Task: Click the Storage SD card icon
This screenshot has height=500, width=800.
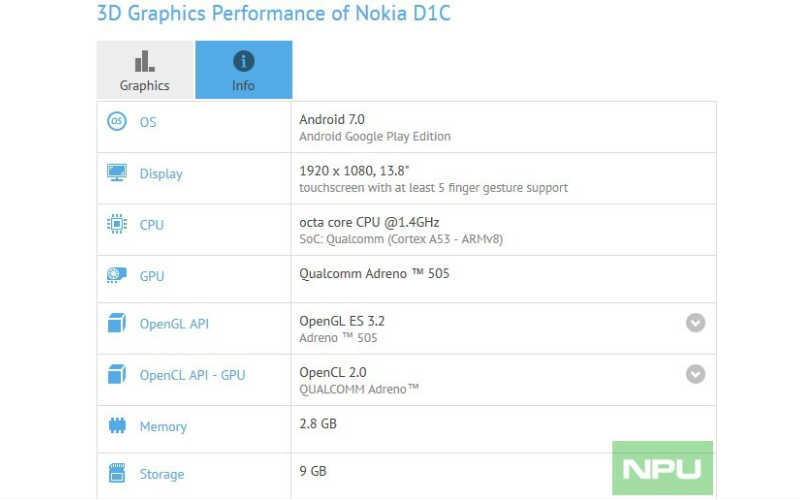Action: coord(117,473)
